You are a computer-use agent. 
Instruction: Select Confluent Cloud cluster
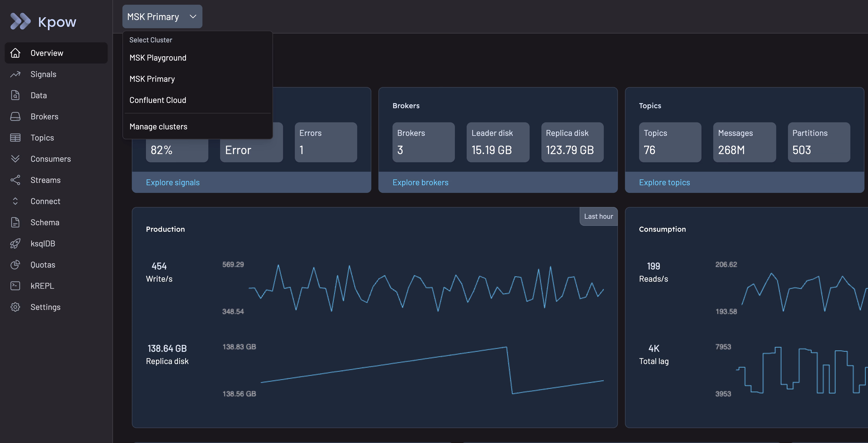pyautogui.click(x=198, y=100)
